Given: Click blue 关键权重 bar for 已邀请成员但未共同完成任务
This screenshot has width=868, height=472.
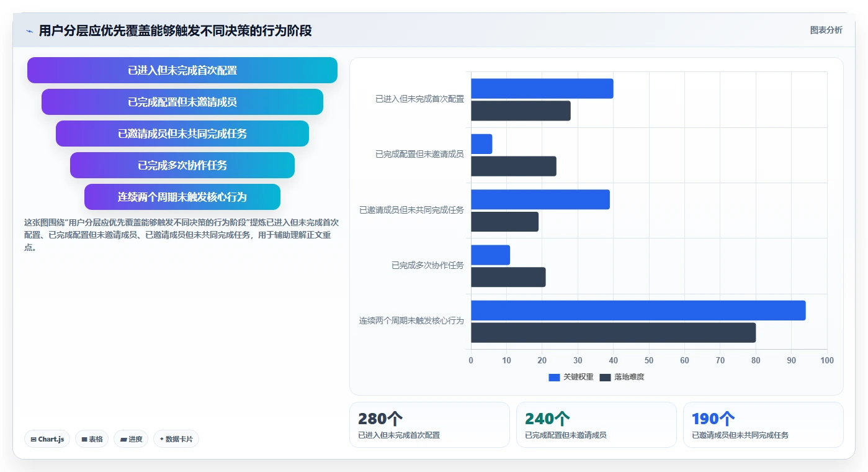Looking at the screenshot, I should pyautogui.click(x=540, y=199).
